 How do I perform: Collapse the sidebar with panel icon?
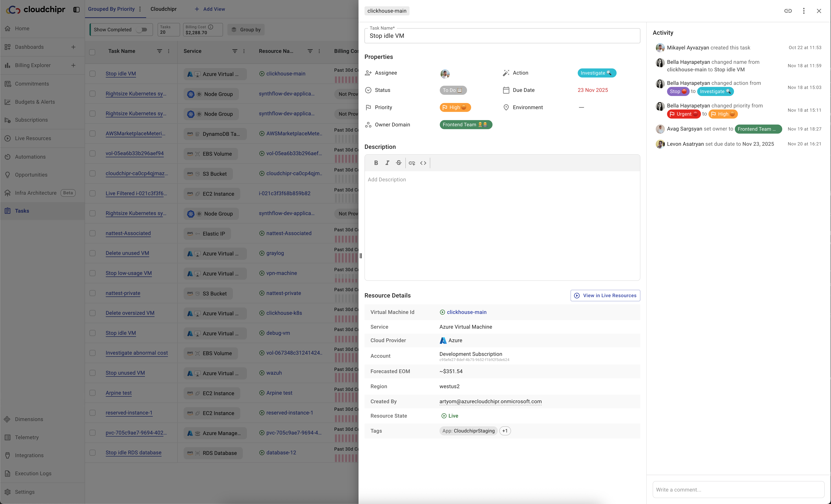pos(76,9)
